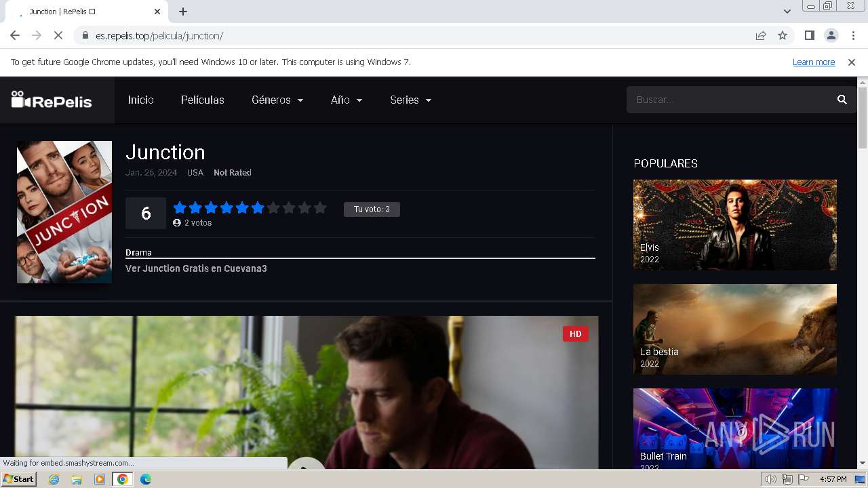Click the volume speaker tray icon
This screenshot has height=488, width=868.
(x=771, y=479)
